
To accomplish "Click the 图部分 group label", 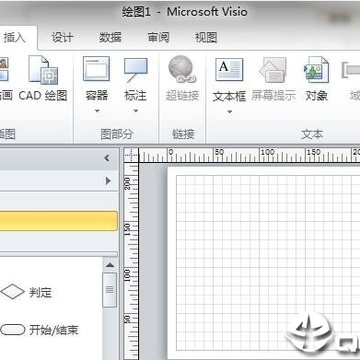I will click(x=117, y=134).
